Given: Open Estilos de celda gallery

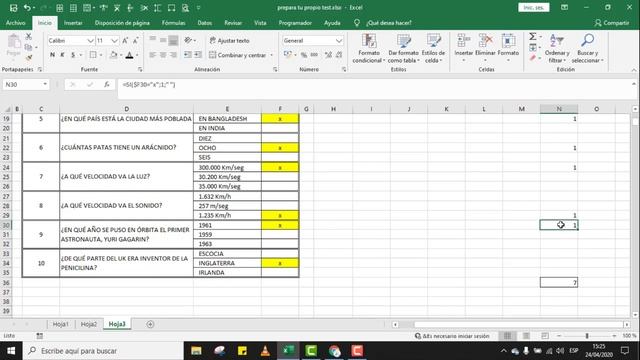Looking at the screenshot, I should click(433, 49).
